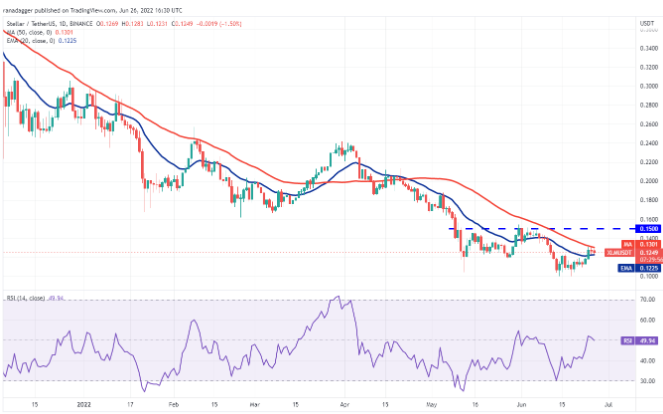Click the H0.1283 high value
The image size is (663, 414).
coord(132,24)
